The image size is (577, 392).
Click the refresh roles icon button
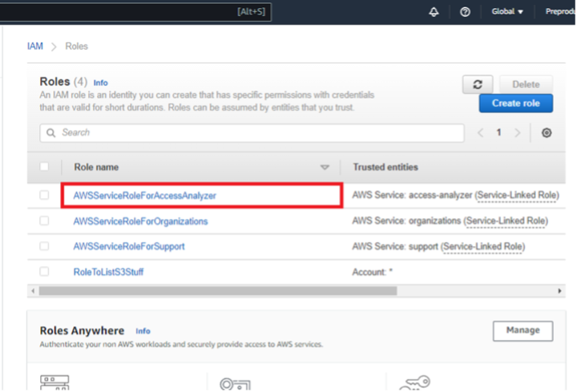[478, 84]
